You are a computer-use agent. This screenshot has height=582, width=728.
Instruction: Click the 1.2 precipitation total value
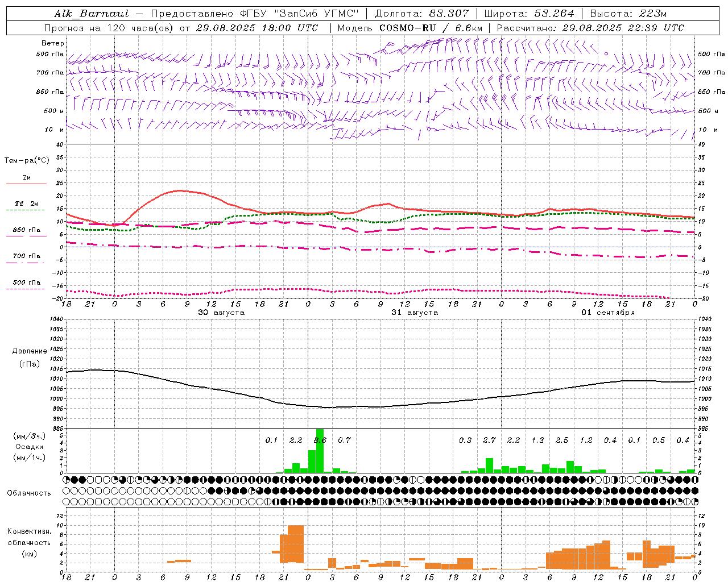pyautogui.click(x=586, y=440)
